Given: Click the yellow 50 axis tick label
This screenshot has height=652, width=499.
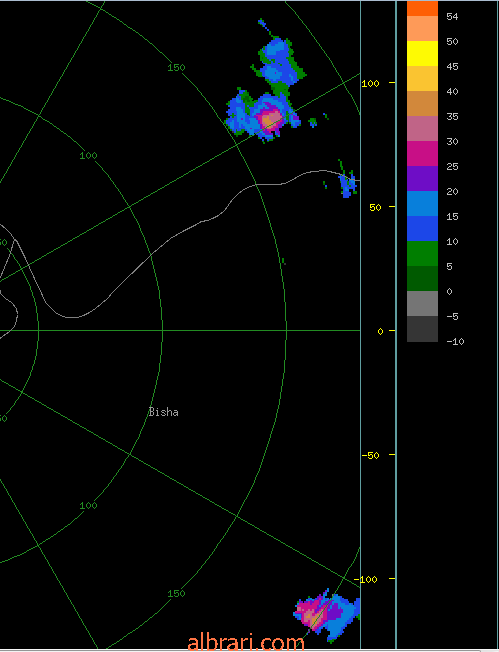Looking at the screenshot, I should [x=375, y=207].
